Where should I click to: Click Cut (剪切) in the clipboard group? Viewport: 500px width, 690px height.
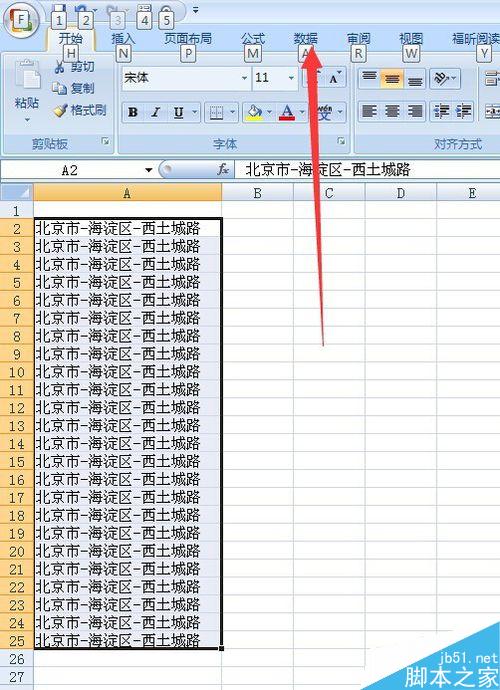tap(74, 67)
